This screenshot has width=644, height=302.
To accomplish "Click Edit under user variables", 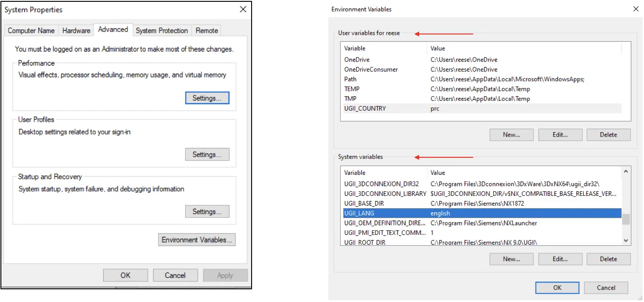I will click(x=560, y=135).
